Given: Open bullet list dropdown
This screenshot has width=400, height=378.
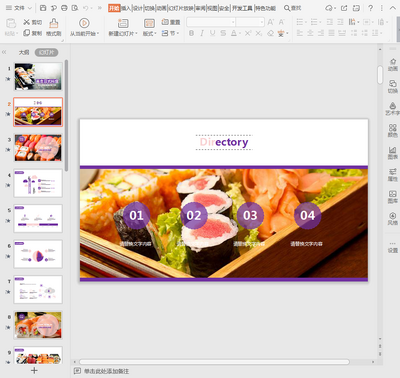Looking at the screenshot, I should (x=306, y=22).
